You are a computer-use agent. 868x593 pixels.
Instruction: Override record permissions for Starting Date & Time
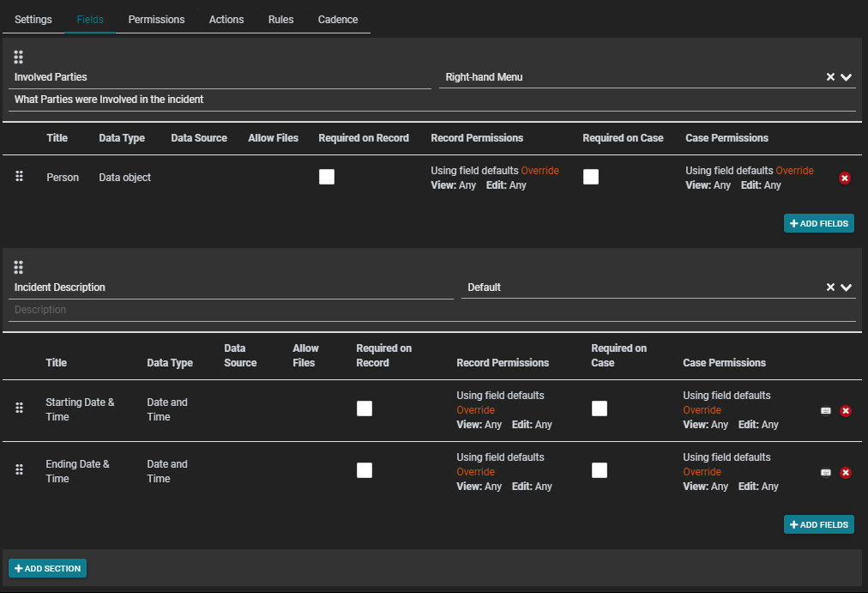tap(475, 409)
